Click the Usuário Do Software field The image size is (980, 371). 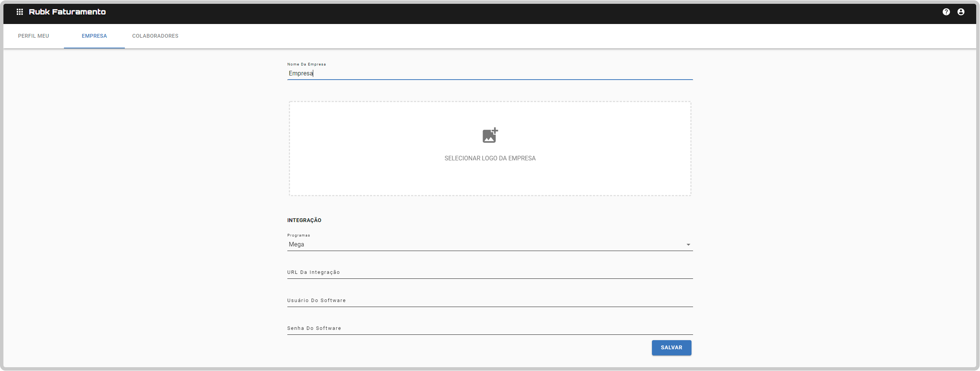tap(490, 301)
